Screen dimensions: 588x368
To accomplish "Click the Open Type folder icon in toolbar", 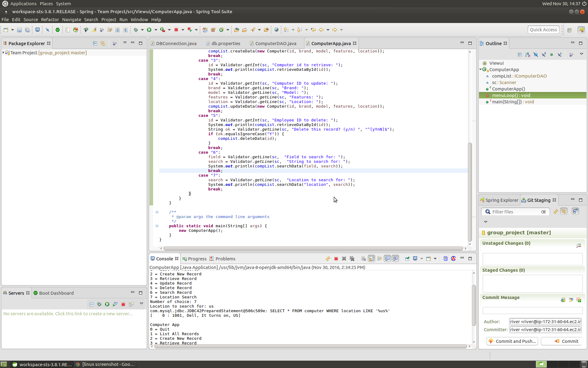I will point(236,30).
